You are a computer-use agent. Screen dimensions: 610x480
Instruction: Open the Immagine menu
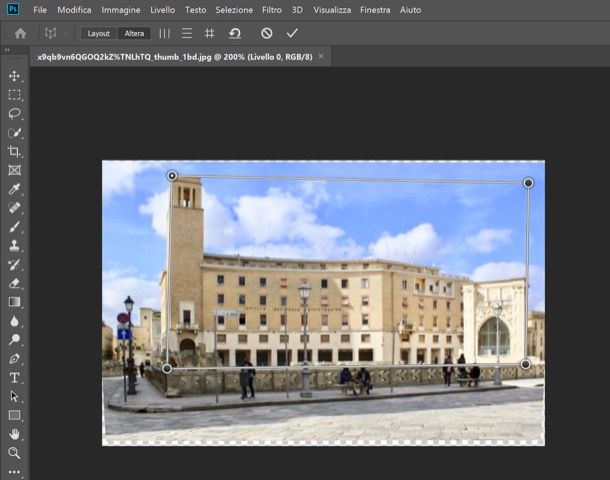click(x=121, y=10)
